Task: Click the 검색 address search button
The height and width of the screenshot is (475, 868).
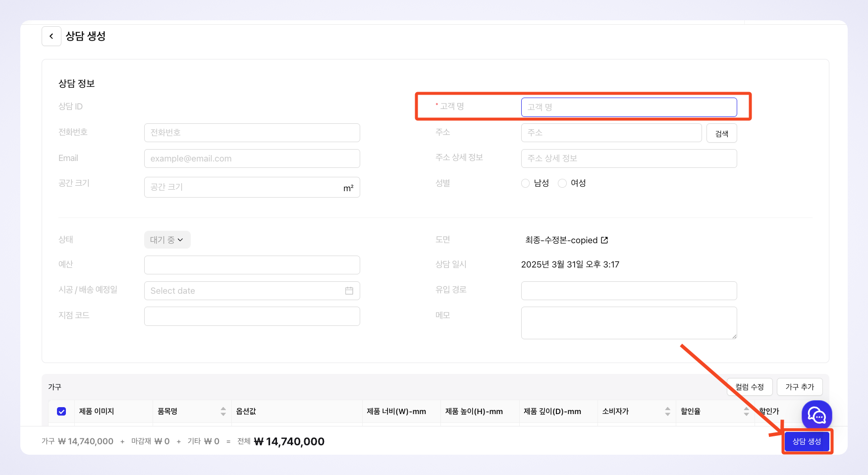Action: tap(721, 133)
